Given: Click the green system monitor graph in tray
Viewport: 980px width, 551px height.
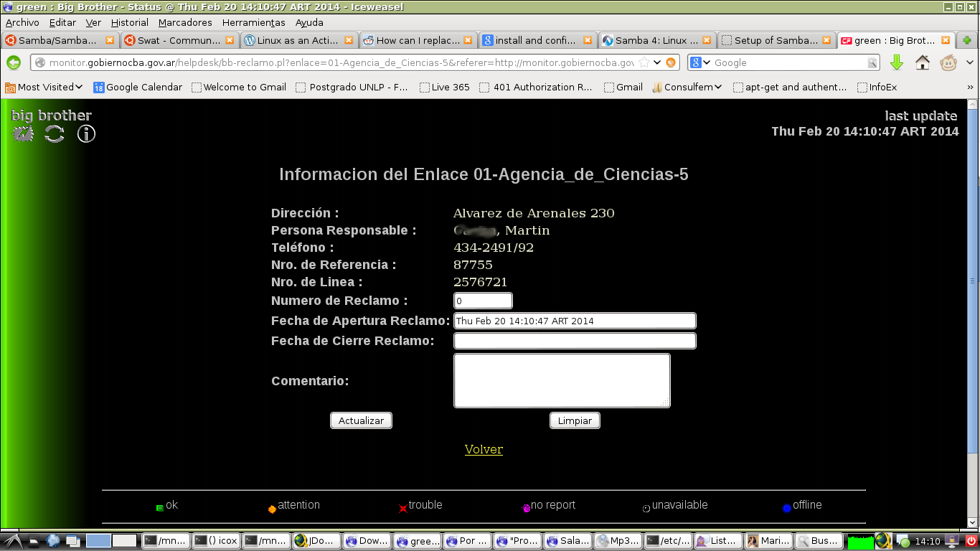Looking at the screenshot, I should coord(860,542).
